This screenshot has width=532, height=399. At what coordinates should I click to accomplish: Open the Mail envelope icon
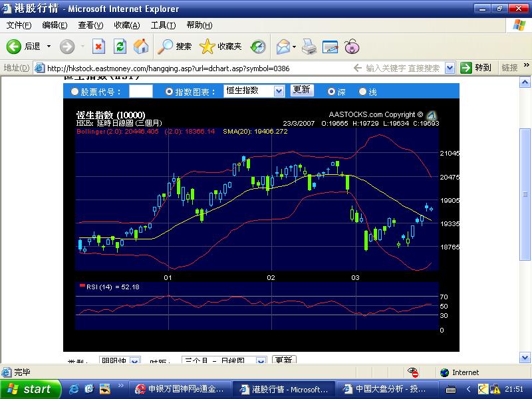pyautogui.click(x=283, y=47)
